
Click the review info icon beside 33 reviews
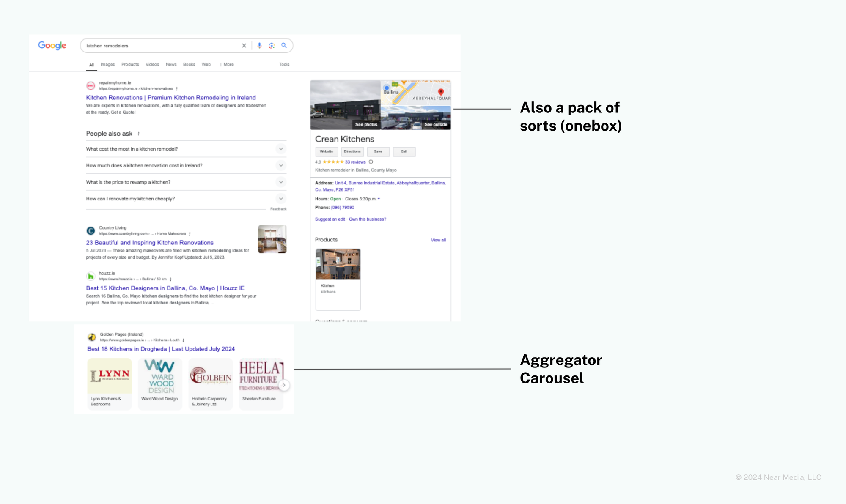(371, 162)
